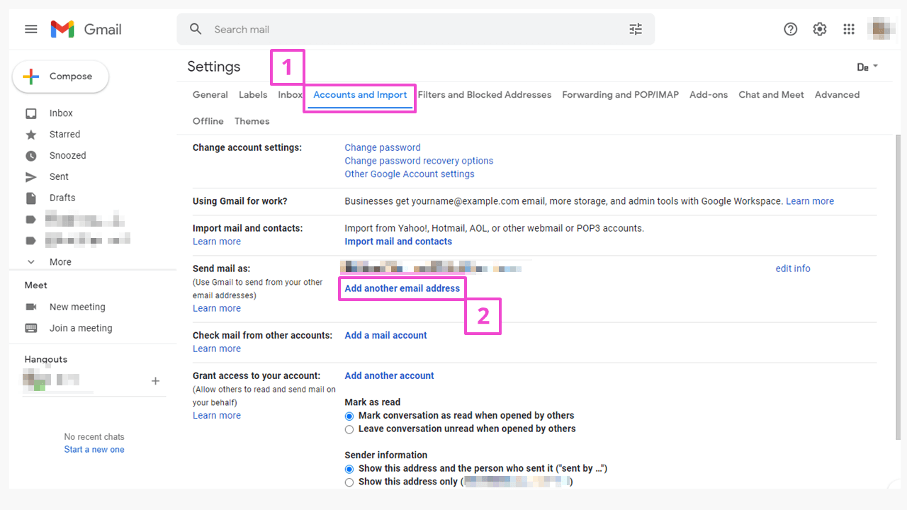The image size is (908, 510).
Task: Click Learn more under Import mail
Action: click(x=217, y=242)
